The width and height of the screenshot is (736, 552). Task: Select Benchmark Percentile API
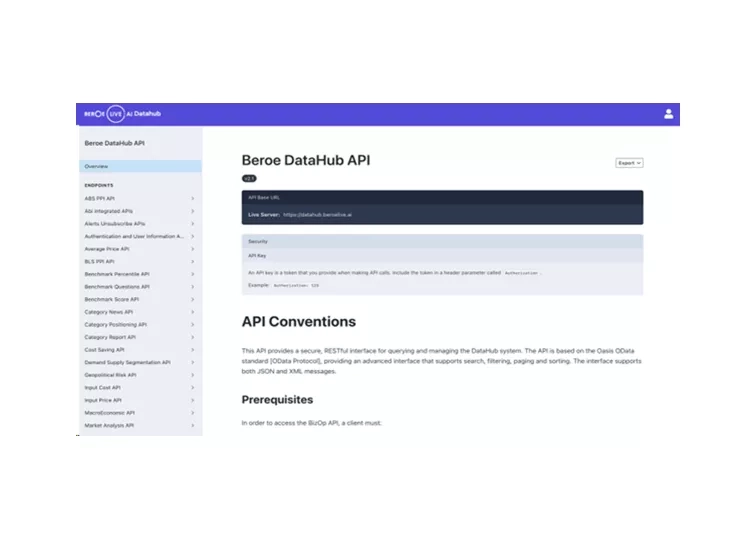pos(117,274)
